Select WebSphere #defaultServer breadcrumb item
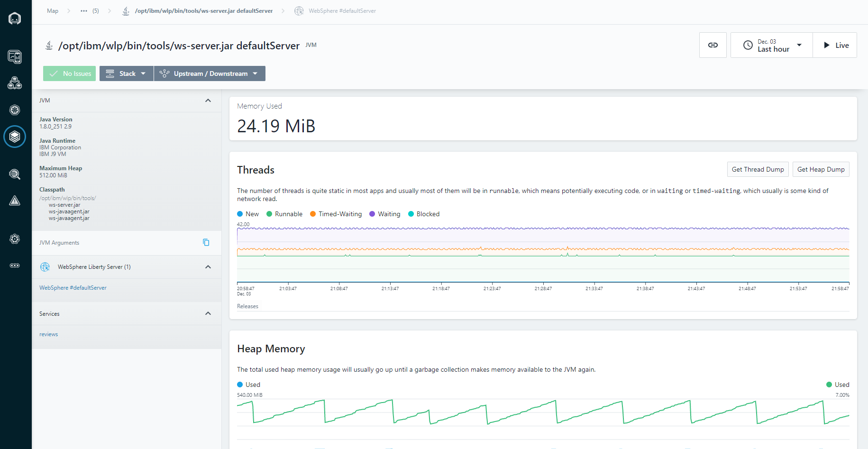868x449 pixels. coord(342,11)
